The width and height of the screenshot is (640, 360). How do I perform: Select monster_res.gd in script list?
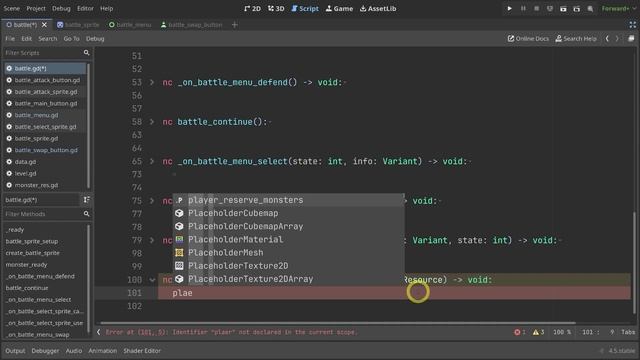click(46, 185)
